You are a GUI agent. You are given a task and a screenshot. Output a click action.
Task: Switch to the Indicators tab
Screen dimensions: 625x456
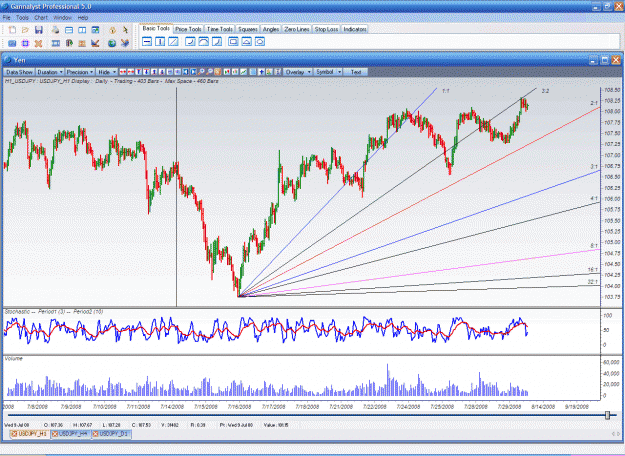355,29
